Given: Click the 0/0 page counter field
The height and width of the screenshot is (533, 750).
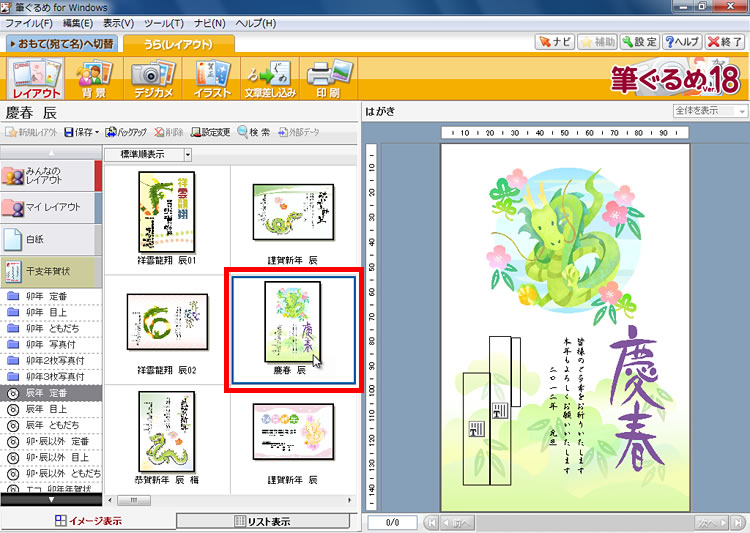Looking at the screenshot, I should point(392,522).
